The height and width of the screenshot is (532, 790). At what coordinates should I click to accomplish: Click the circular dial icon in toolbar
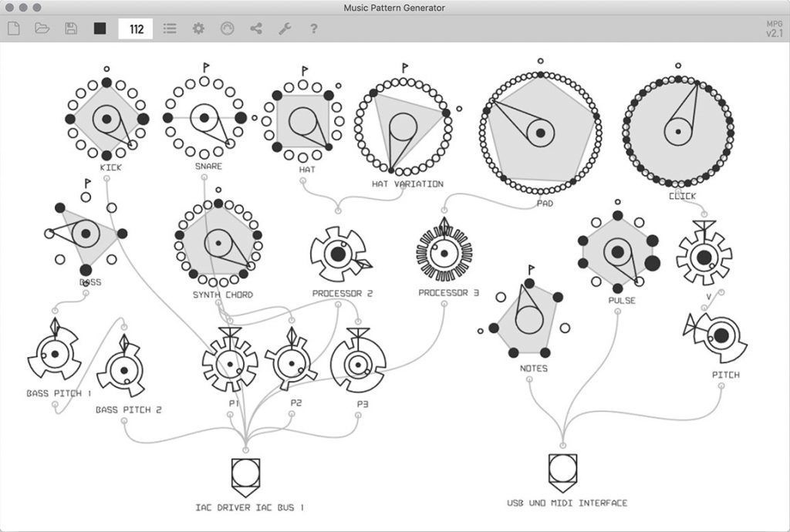pos(228,28)
